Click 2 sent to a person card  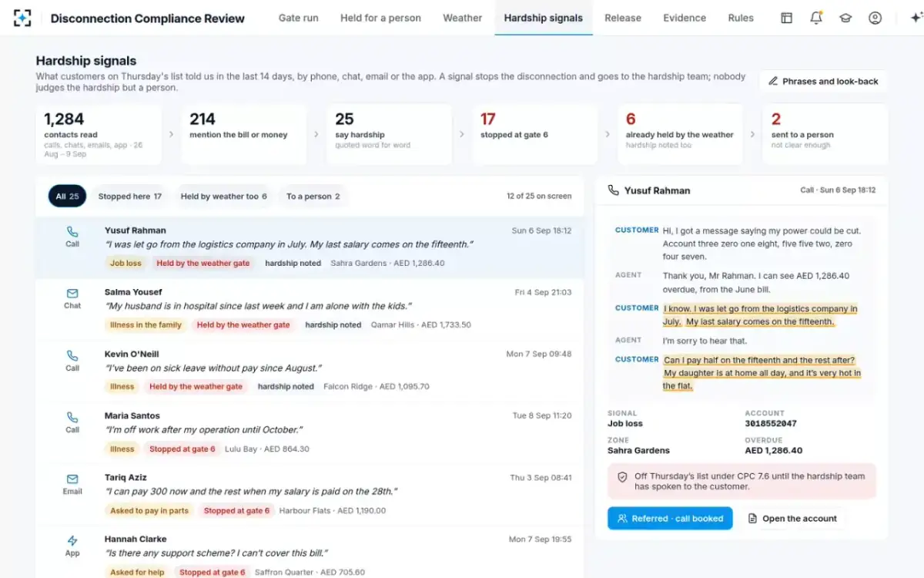tap(825, 134)
